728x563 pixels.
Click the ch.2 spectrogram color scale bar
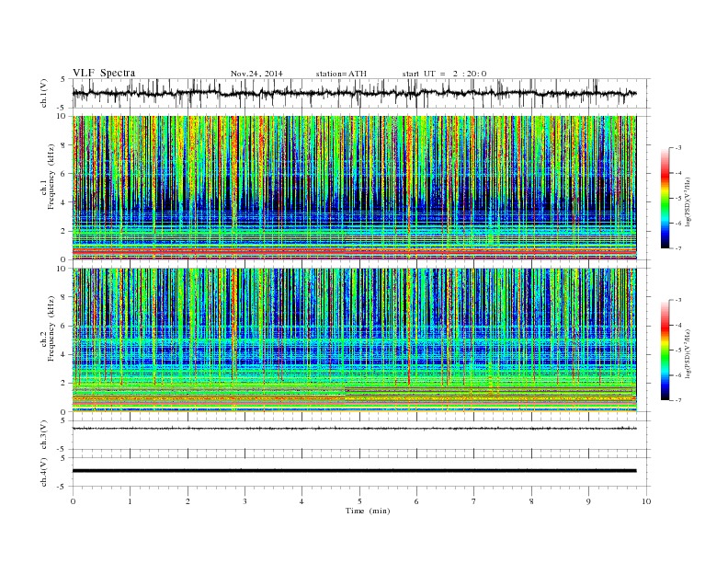pos(665,350)
